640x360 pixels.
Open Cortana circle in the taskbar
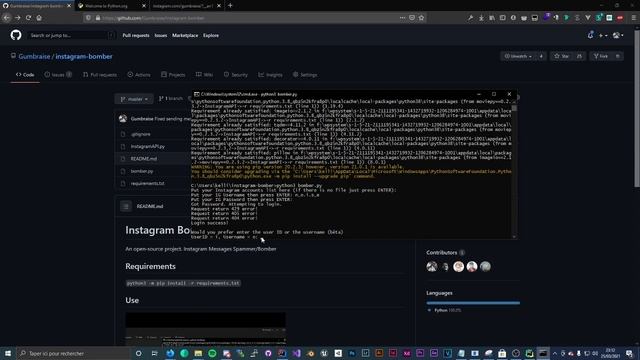(138, 353)
